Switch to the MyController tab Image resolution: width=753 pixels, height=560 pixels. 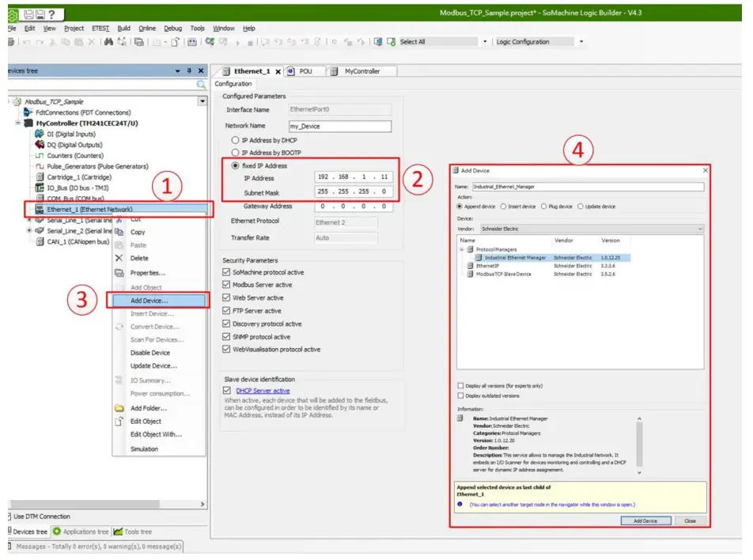pos(361,71)
